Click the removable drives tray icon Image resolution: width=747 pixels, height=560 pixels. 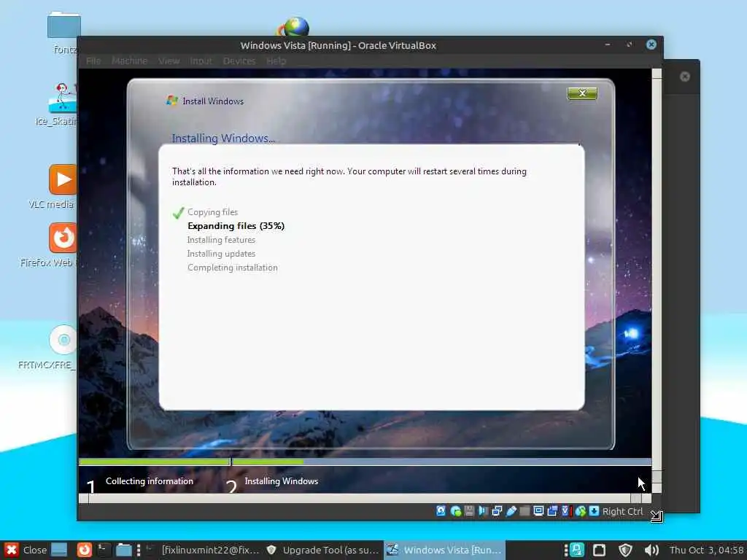(600, 550)
